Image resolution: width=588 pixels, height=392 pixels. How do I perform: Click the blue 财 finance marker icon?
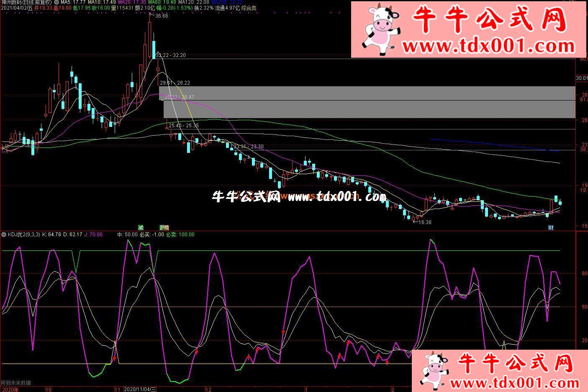551,227
